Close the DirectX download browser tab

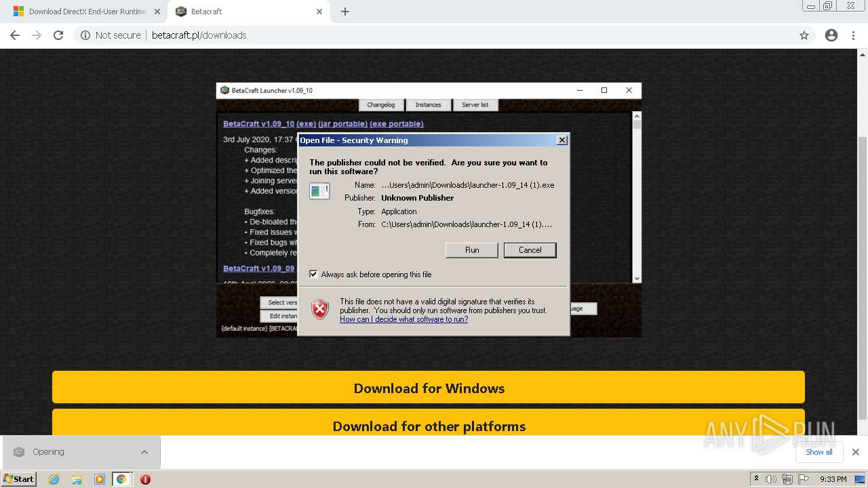click(x=157, y=12)
